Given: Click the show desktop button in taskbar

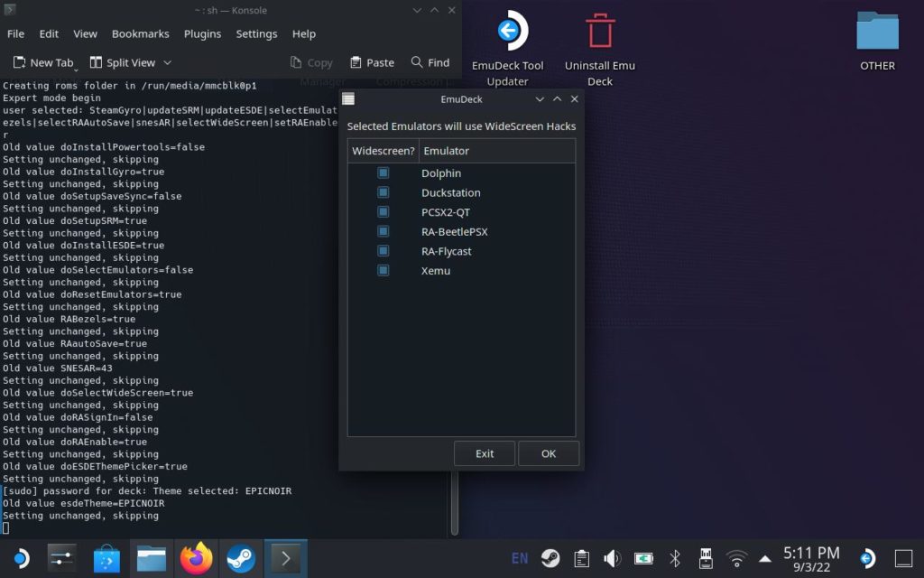Looking at the screenshot, I should [x=903, y=558].
